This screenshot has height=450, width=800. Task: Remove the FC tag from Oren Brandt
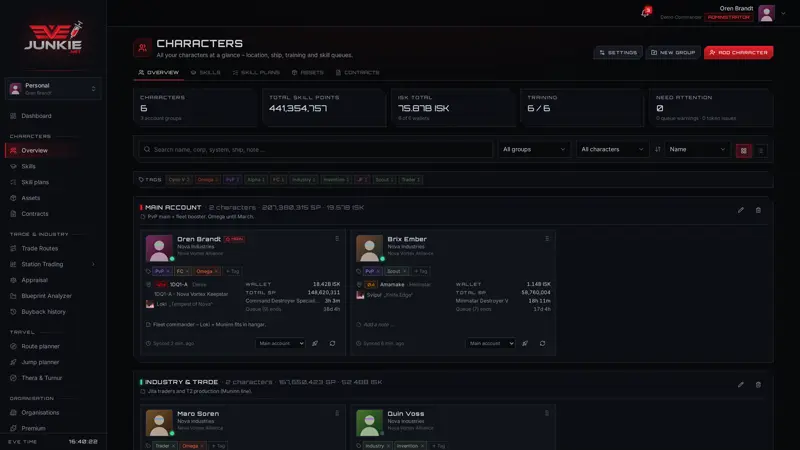coord(187,271)
